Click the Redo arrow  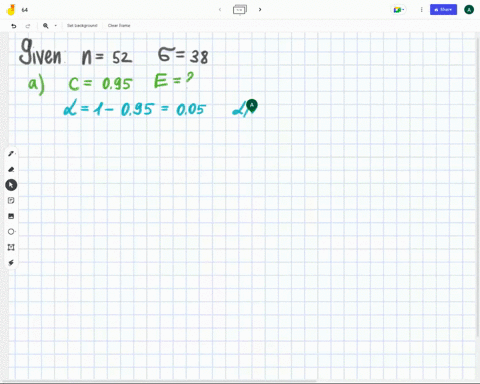[28, 26]
